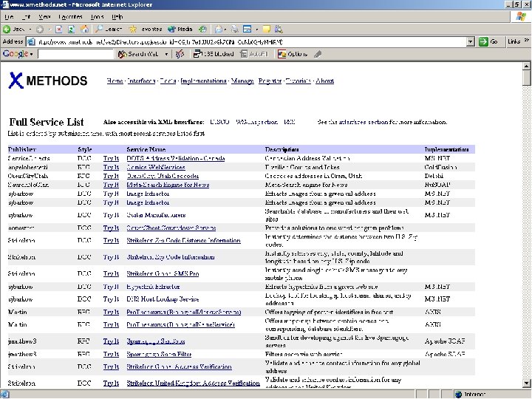
Task: Open the Google logo dropdown arrow
Action: tap(32, 54)
